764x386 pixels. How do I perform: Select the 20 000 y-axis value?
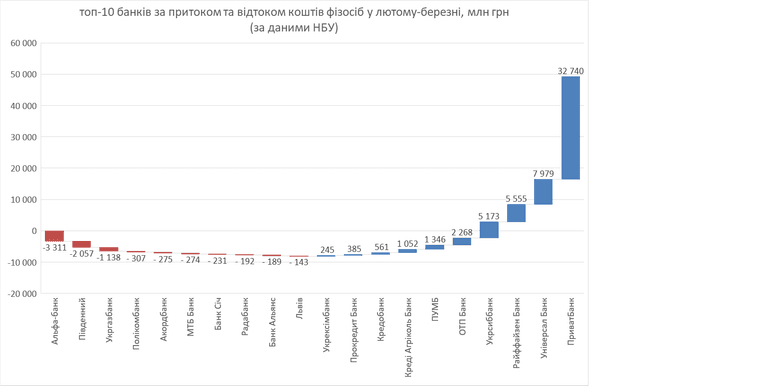(x=23, y=169)
